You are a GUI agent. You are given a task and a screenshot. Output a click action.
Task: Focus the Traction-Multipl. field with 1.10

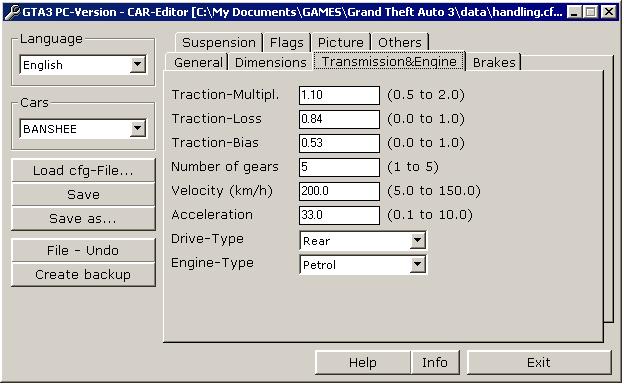coord(339,95)
